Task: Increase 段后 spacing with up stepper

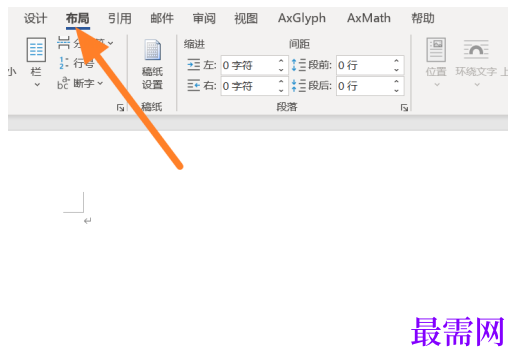Action: coord(396,82)
